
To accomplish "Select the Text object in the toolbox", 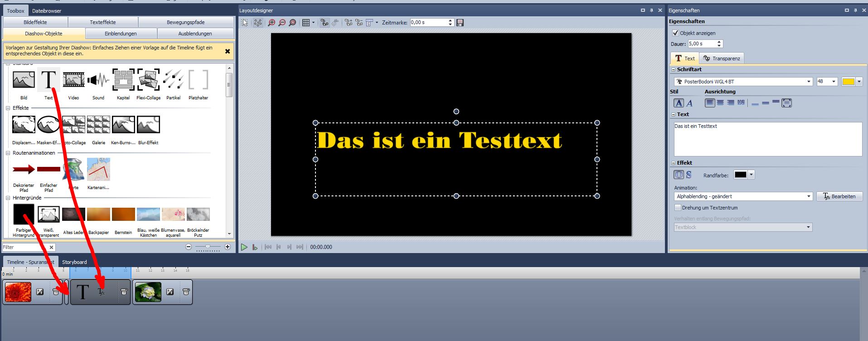I will click(x=48, y=81).
